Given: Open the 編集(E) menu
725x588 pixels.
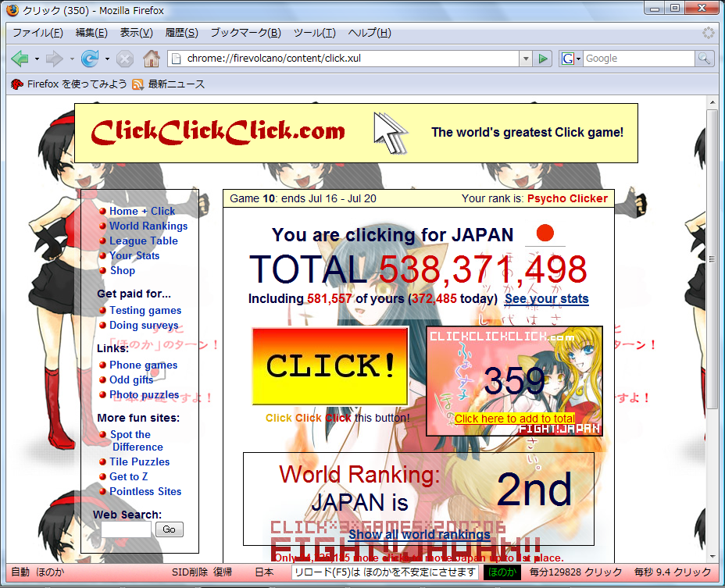Looking at the screenshot, I should [x=91, y=33].
